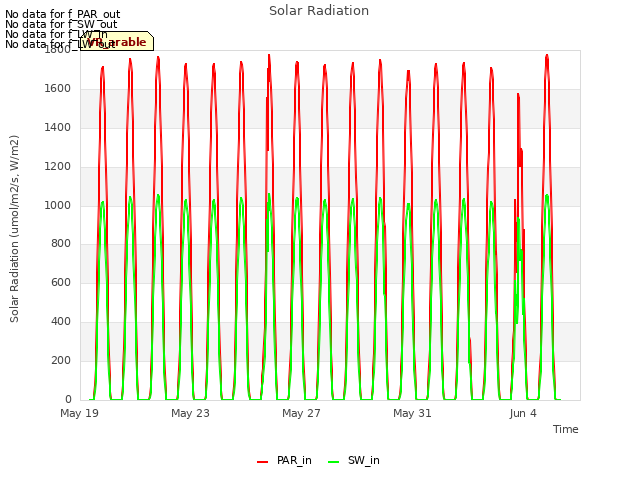Viewport: 640px width, 480px height.
Task: Click the May 19 x-axis tick label
Action: point(80,413)
